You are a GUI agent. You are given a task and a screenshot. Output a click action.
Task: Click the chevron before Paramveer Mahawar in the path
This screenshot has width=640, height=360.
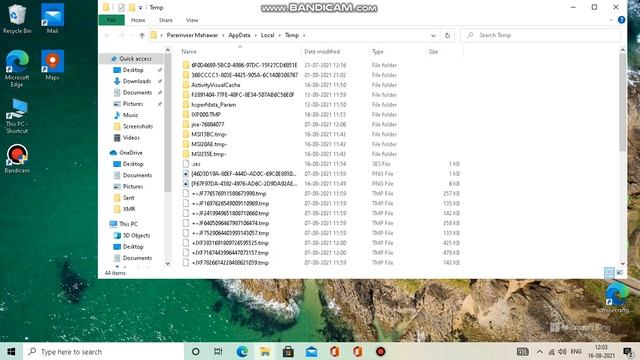coord(162,36)
